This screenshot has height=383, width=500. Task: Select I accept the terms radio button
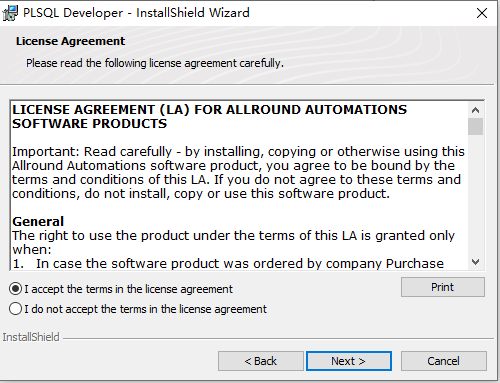pyautogui.click(x=16, y=289)
